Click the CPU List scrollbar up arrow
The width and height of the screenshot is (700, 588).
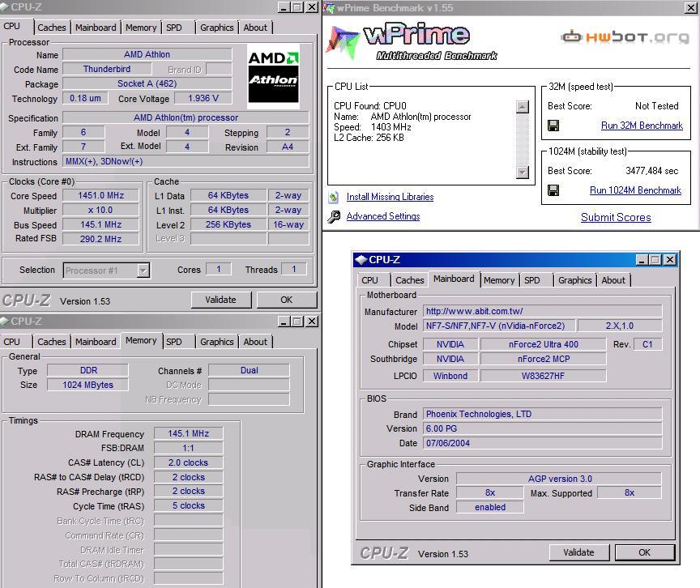tap(522, 107)
